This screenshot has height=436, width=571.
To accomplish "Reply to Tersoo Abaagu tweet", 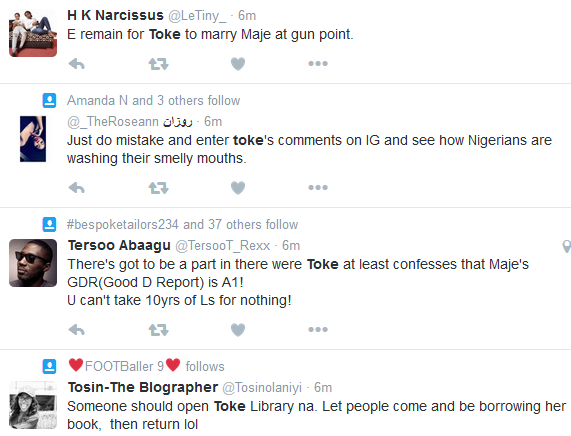I will [x=76, y=330].
